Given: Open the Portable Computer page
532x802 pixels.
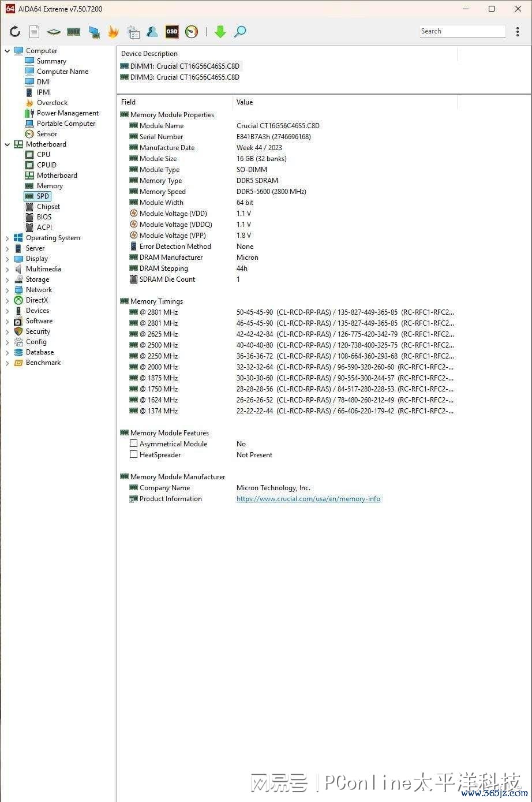Looking at the screenshot, I should 66,124.
